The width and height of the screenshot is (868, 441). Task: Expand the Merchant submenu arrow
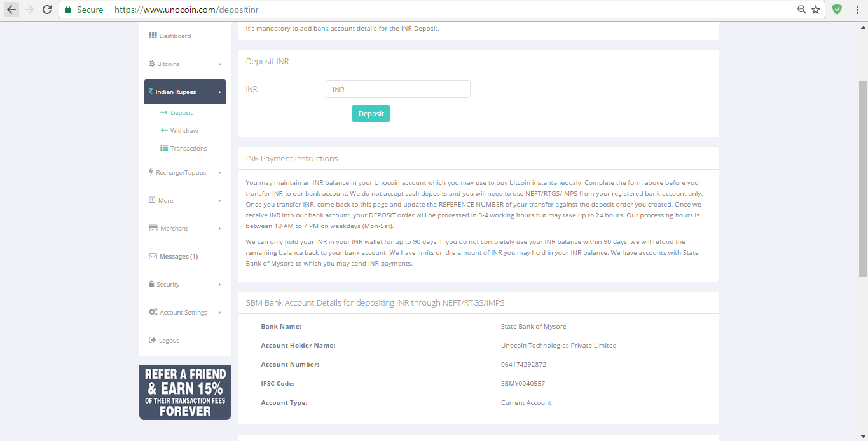219,229
